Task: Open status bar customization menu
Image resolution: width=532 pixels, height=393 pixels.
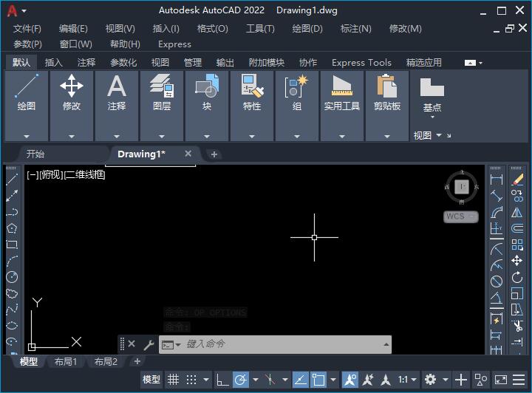Action: (x=519, y=380)
